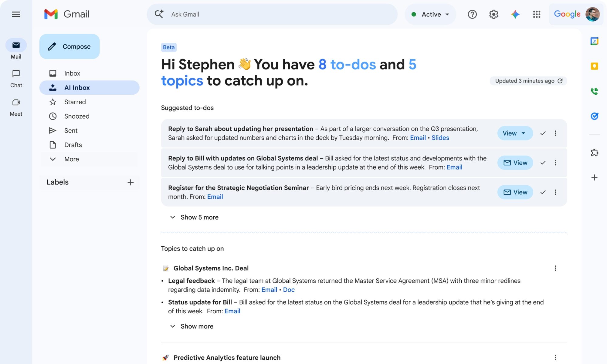Click the Compose button
This screenshot has height=364, width=607.
click(70, 46)
